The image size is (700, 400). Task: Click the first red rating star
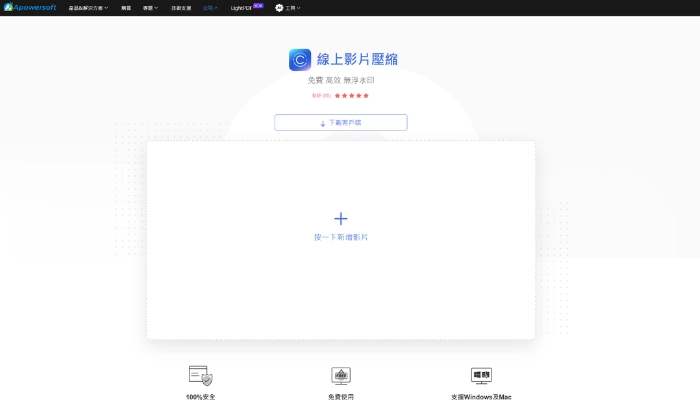tap(338, 96)
